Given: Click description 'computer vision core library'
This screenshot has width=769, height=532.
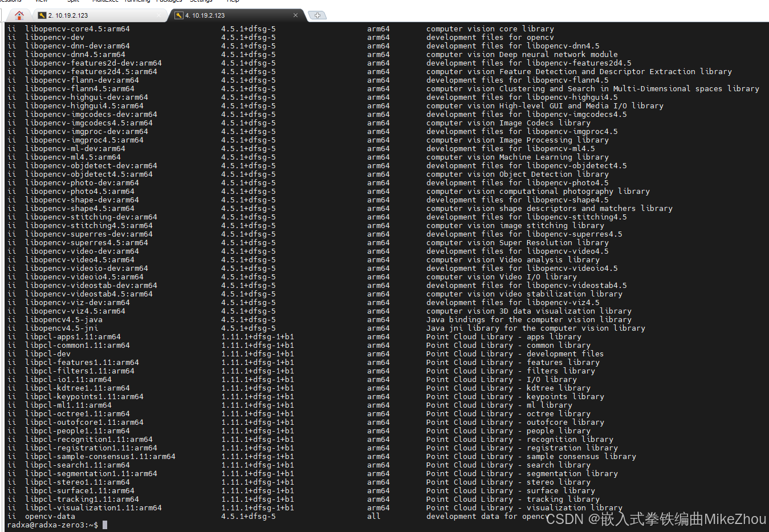Looking at the screenshot, I should pyautogui.click(x=490, y=29).
